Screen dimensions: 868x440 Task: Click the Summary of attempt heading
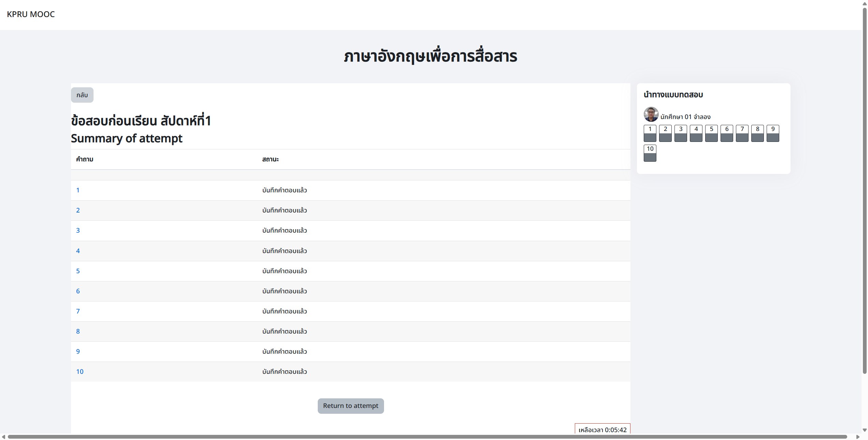click(x=127, y=138)
